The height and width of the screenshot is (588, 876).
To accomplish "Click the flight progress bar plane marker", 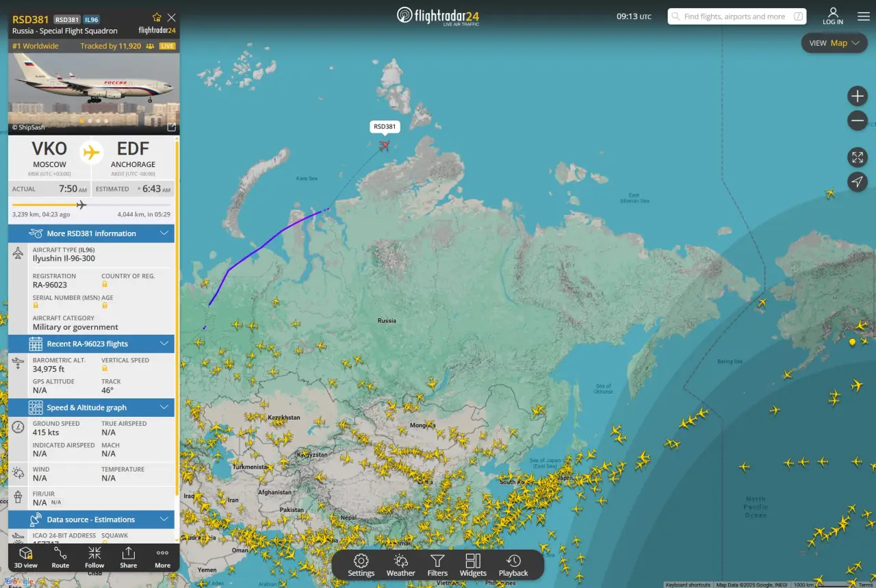I will pyautogui.click(x=81, y=205).
